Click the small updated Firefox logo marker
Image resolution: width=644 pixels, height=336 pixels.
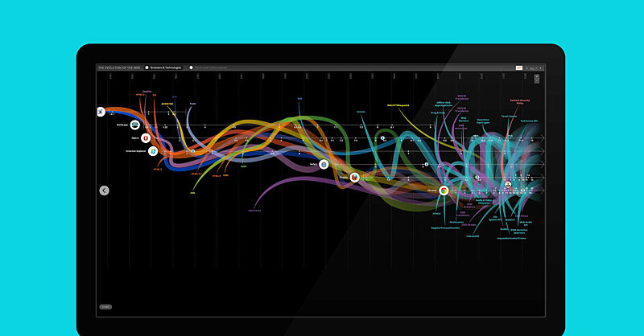477,177
